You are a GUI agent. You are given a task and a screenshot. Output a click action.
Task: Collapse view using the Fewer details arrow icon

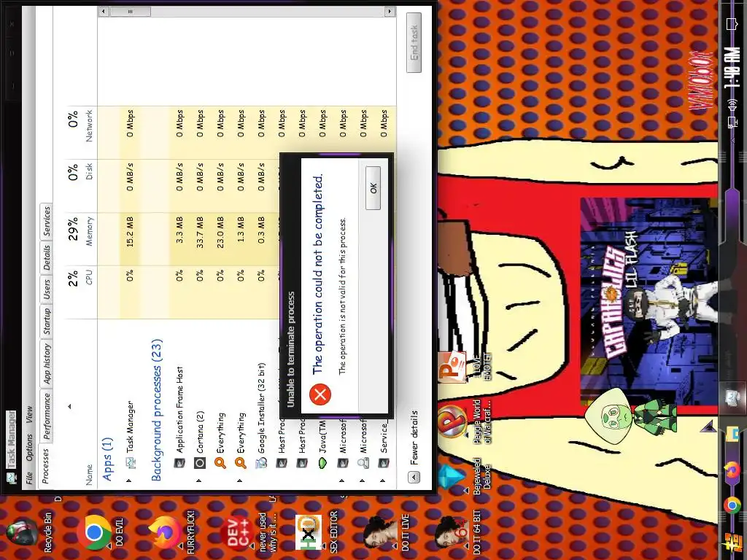pos(414,477)
